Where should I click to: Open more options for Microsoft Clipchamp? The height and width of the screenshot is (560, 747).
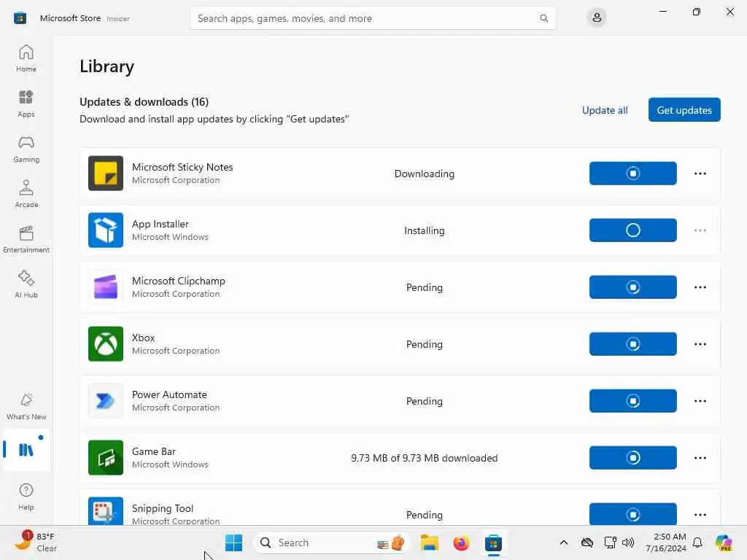pyautogui.click(x=700, y=287)
